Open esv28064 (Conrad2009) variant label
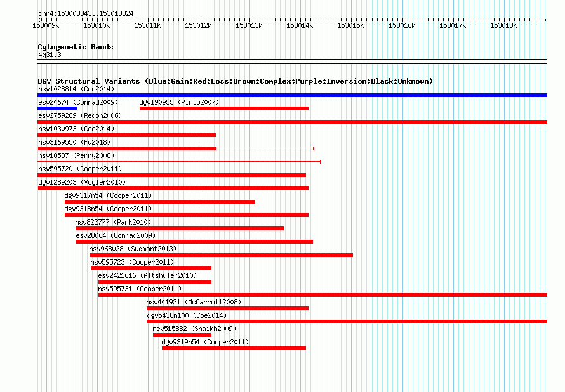565x392 pixels. [116, 235]
